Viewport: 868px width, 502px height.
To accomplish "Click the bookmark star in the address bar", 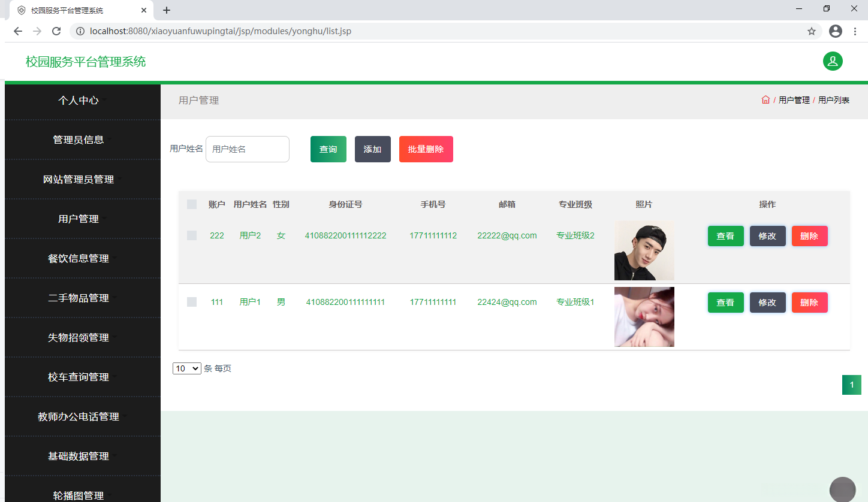I will tap(812, 31).
